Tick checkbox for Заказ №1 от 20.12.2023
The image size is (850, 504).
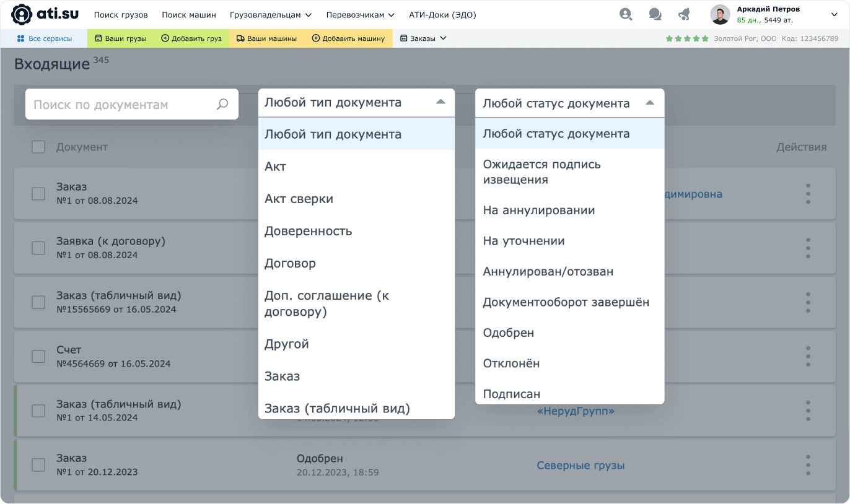pos(38,465)
